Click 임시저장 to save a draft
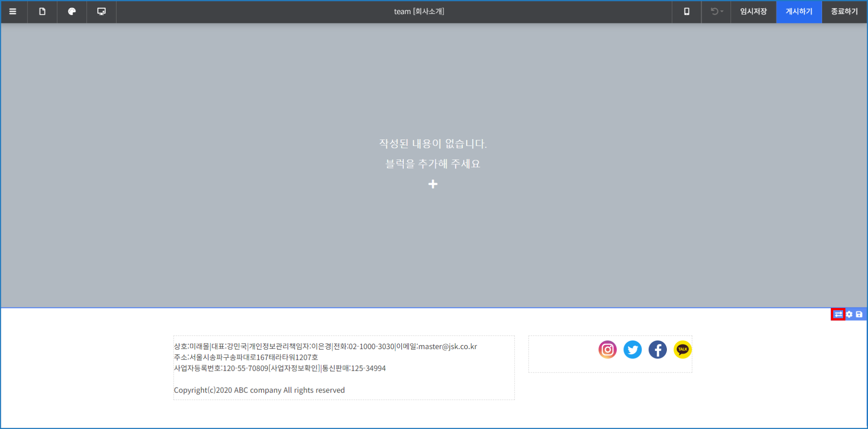Image resolution: width=868 pixels, height=429 pixels. [753, 12]
